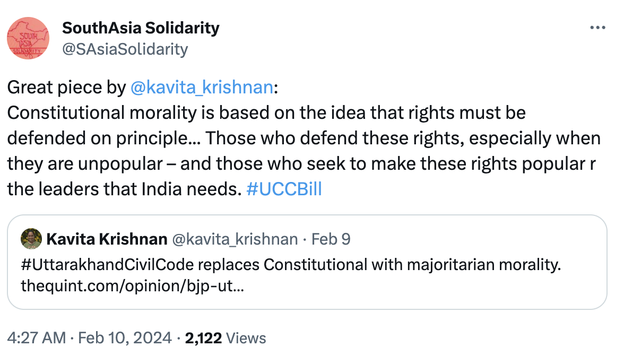Click the SouthAsia Solidarity profile avatar
This screenshot has width=624, height=364.
tap(28, 38)
